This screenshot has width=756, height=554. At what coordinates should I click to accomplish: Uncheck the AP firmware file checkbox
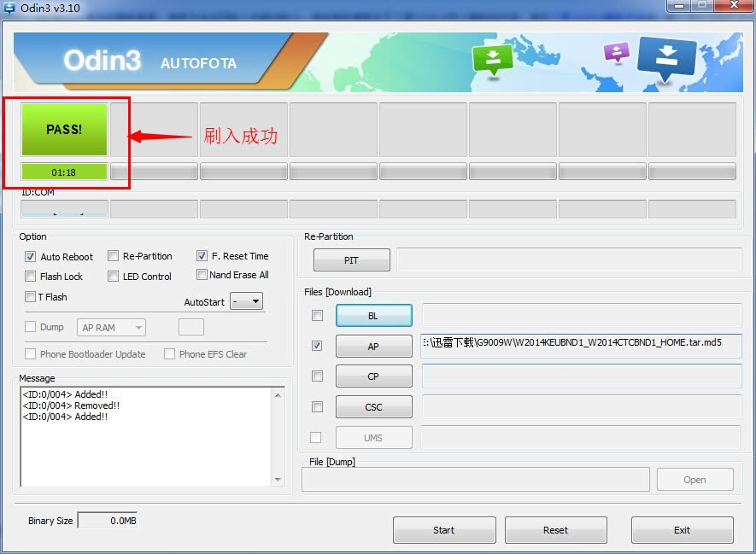point(317,346)
